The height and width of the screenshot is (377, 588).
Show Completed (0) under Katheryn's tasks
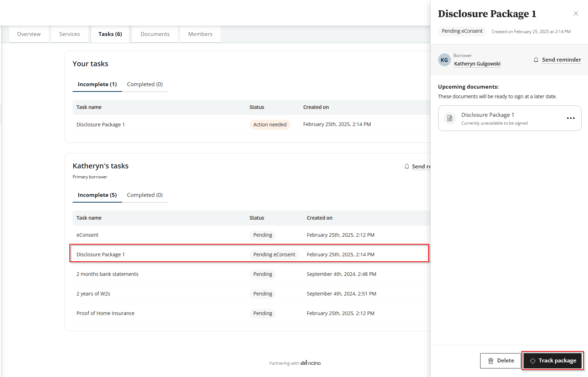pos(145,195)
